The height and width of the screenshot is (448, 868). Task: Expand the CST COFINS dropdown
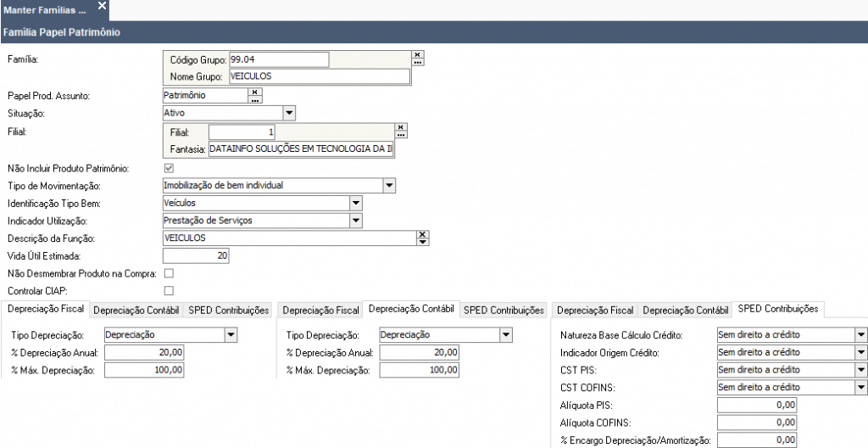(x=861, y=387)
